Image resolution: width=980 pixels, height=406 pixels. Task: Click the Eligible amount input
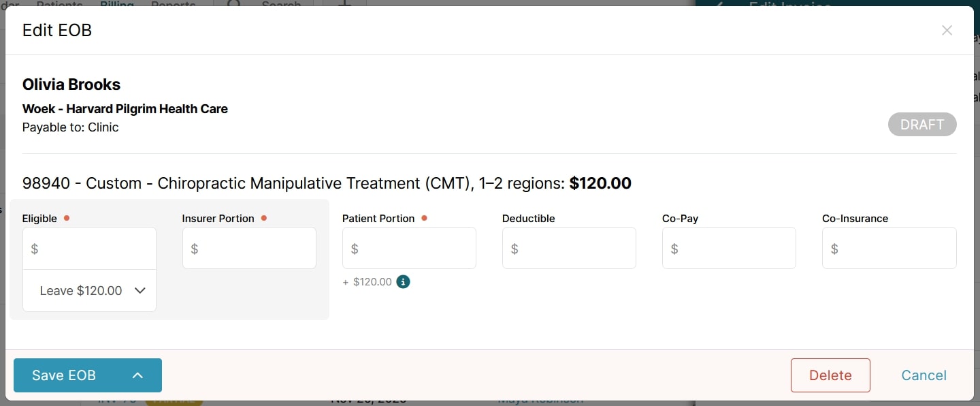[x=89, y=248]
